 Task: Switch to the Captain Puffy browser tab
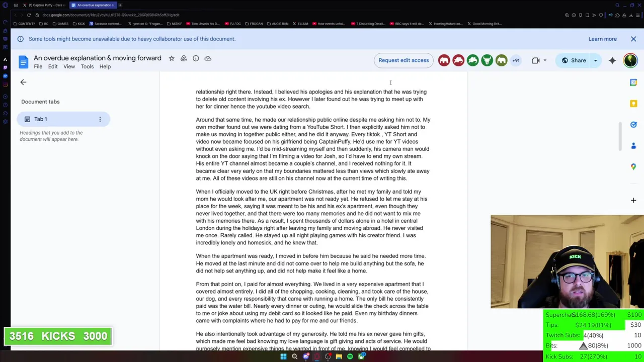coord(45,5)
